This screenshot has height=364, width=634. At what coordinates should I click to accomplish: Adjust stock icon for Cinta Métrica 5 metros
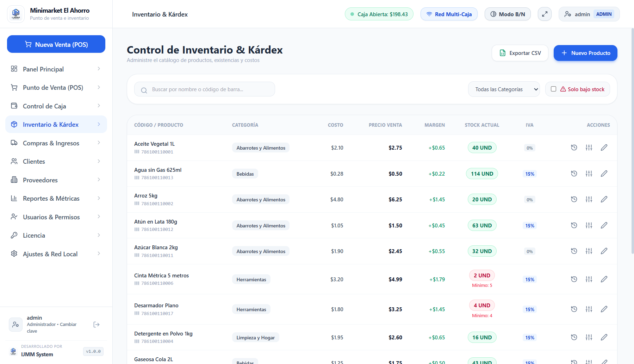point(589,279)
